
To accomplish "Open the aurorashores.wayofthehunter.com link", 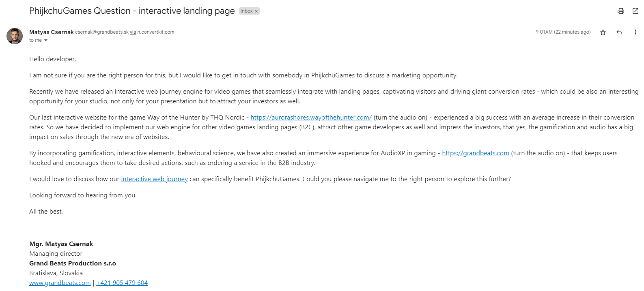I will pos(311,118).
